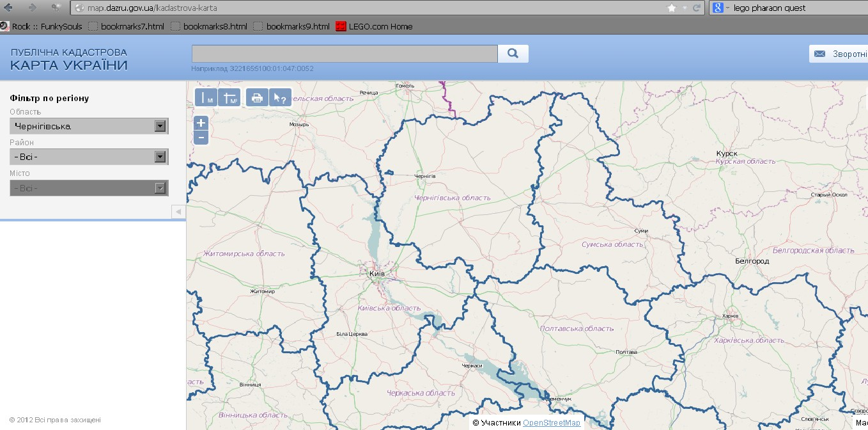Open the Район dropdown
Viewport: 868px width, 430px height.
pos(89,157)
